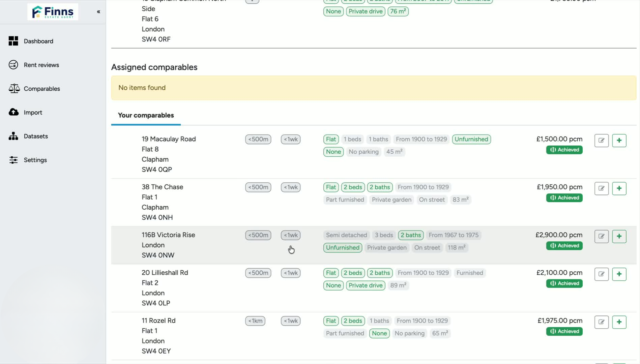The width and height of the screenshot is (640, 364).
Task: Click the Unfurnished tag on 19 Macaulay Road
Action: click(471, 139)
